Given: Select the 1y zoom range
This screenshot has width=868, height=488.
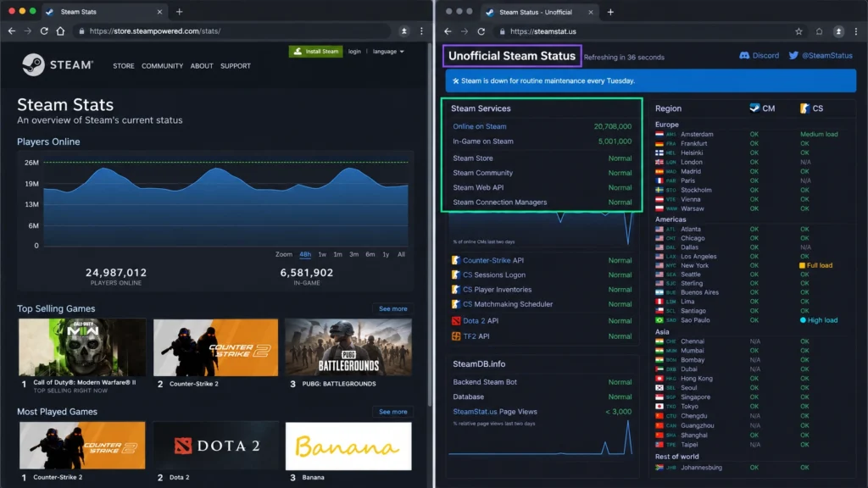Looking at the screenshot, I should point(386,254).
